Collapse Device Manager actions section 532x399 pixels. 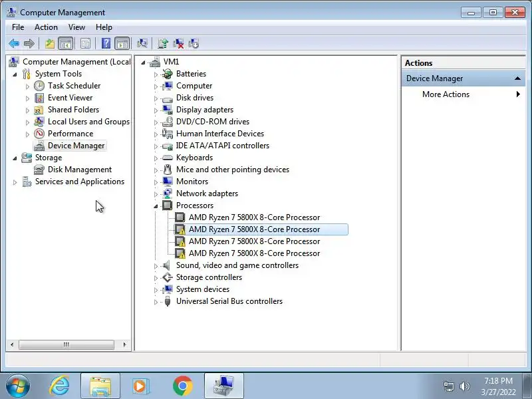pos(517,78)
